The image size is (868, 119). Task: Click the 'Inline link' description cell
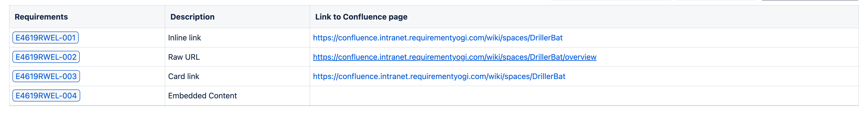tap(184, 38)
